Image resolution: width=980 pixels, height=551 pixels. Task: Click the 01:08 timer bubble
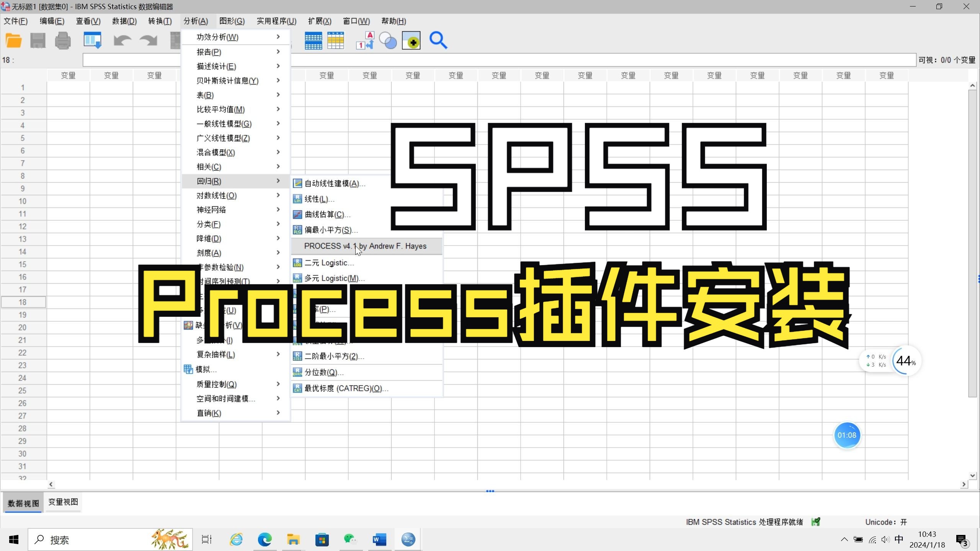(847, 435)
